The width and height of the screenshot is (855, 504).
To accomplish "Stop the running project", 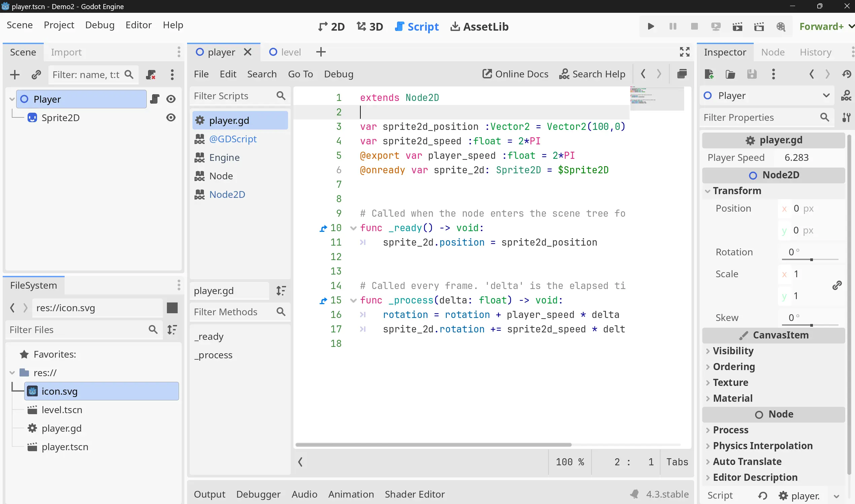I will [x=694, y=27].
